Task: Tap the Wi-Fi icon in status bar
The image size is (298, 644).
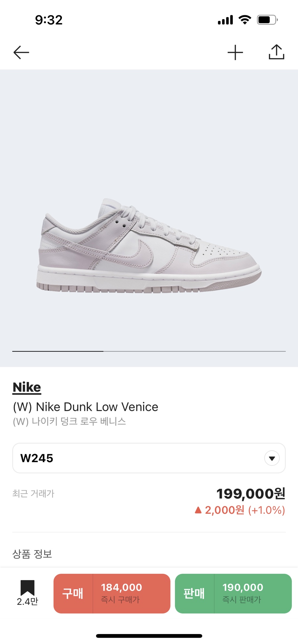Action: click(x=245, y=20)
